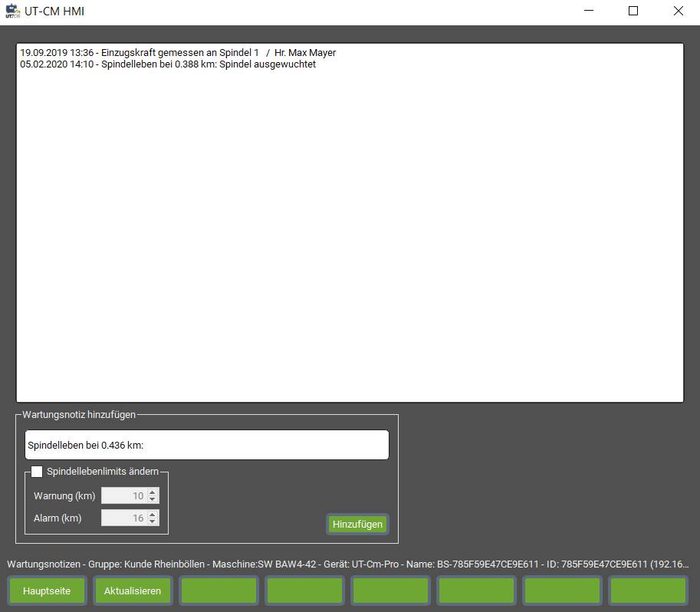
Task: Click the rightmost empty green bottom button
Action: (x=647, y=591)
